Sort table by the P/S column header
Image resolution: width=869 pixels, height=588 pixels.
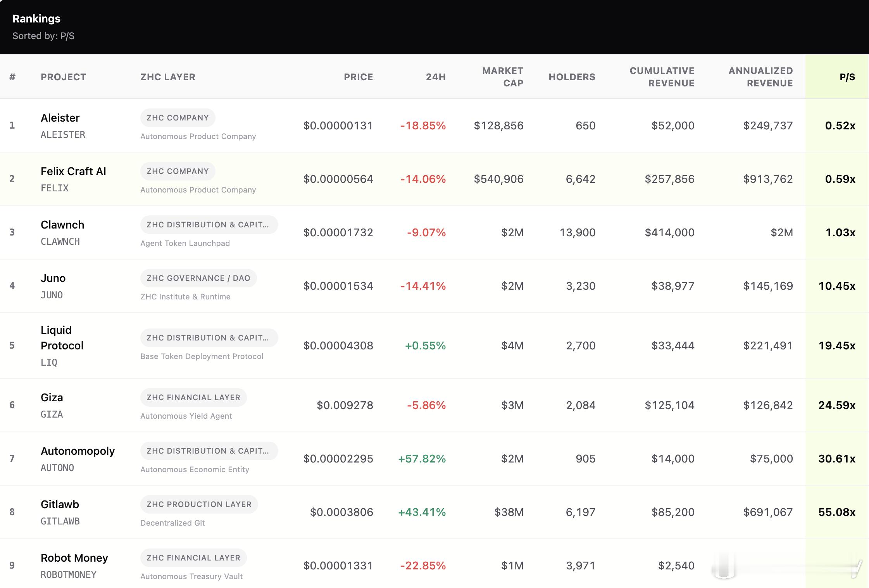847,77
